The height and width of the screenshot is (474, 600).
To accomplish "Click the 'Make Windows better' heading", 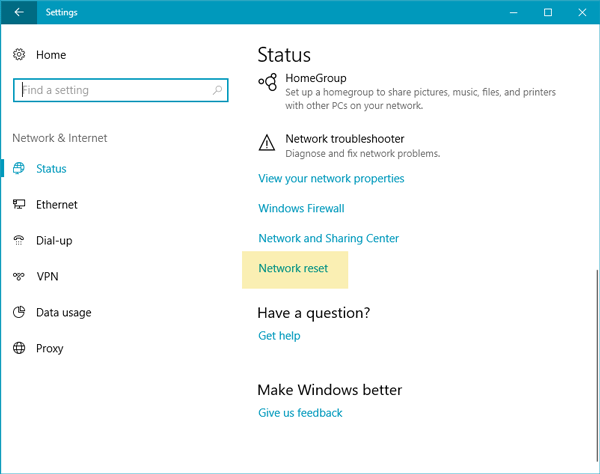I will [x=329, y=390].
